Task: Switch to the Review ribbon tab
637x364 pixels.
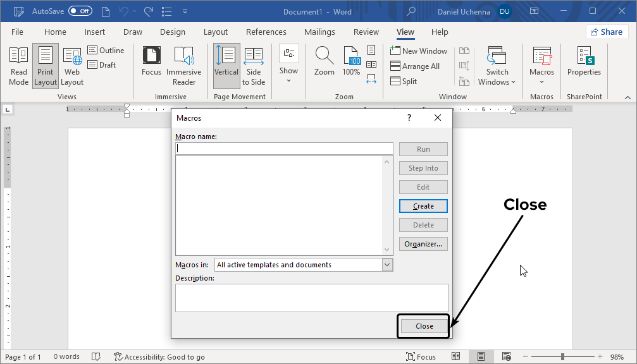Action: (x=366, y=32)
